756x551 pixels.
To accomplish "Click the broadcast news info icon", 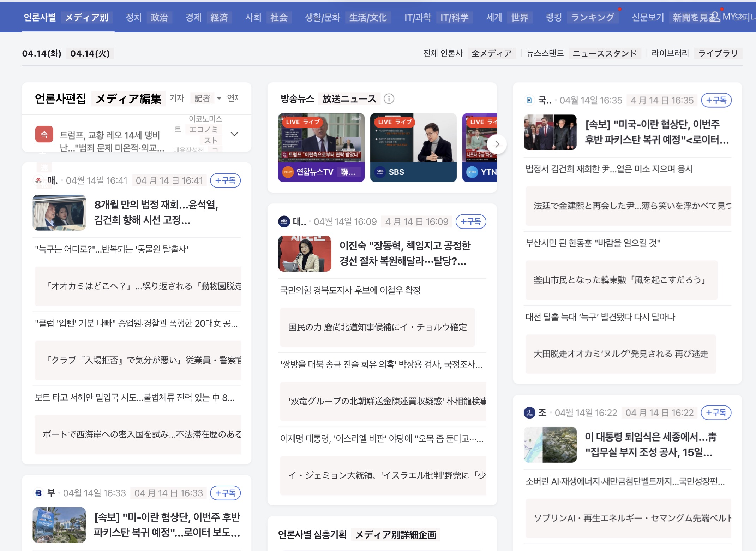I will tap(389, 99).
